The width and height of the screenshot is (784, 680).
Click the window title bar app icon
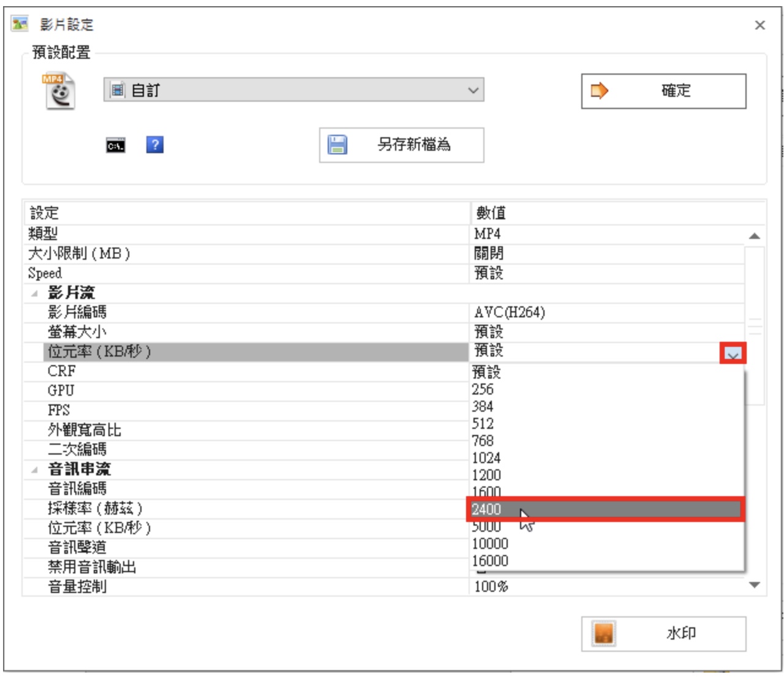(20, 25)
